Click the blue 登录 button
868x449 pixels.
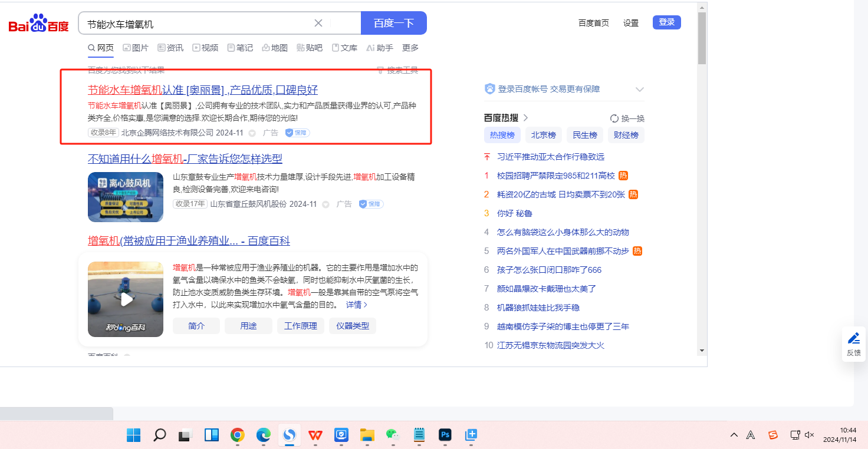pos(666,22)
